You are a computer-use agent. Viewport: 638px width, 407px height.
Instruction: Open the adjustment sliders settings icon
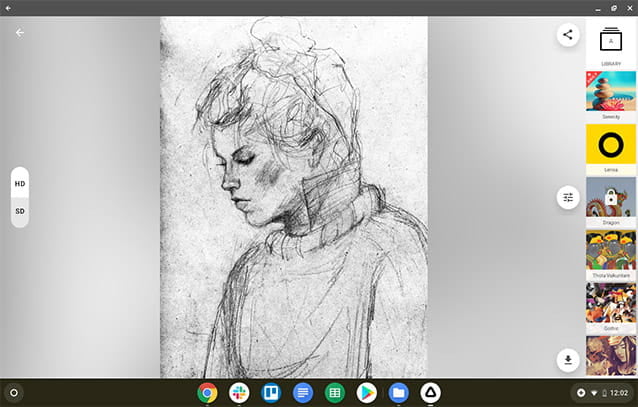coord(568,197)
